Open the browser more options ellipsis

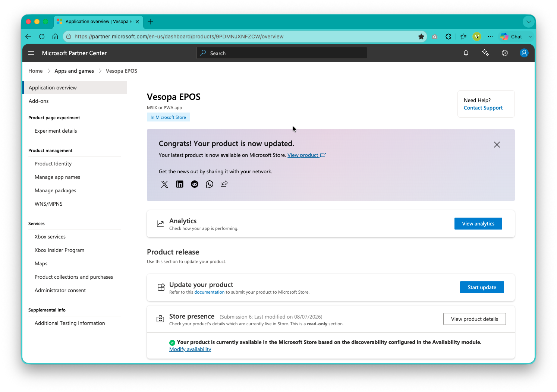490,37
